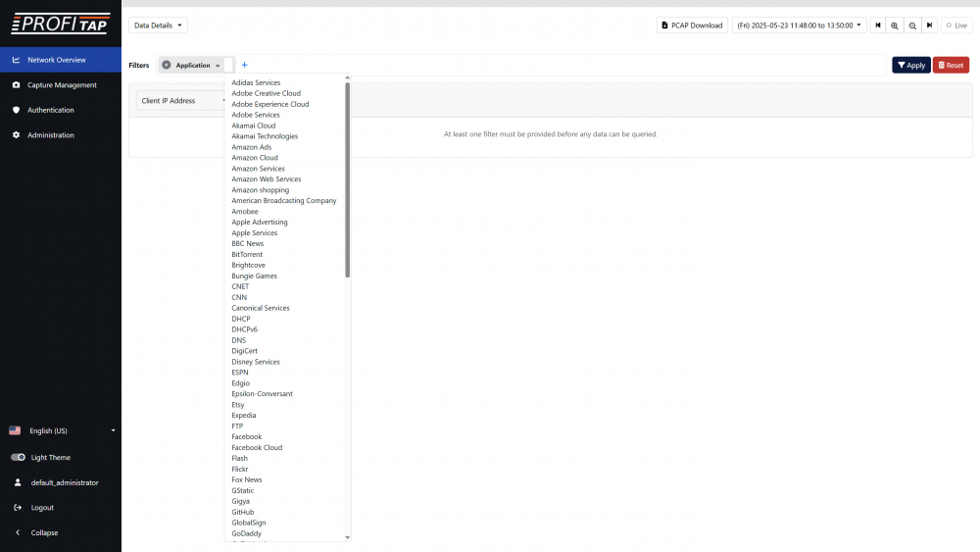Choose Facebook Cloud in the dropdown list
This screenshot has width=980, height=552.
257,448
